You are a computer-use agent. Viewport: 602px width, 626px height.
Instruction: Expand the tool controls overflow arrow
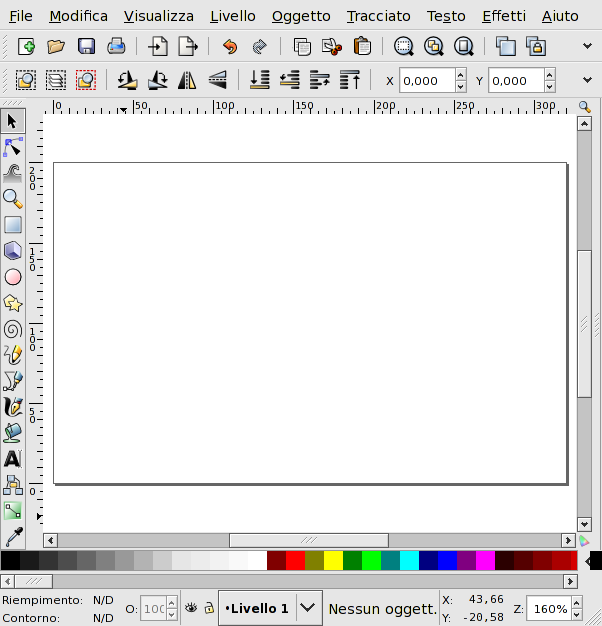587,80
